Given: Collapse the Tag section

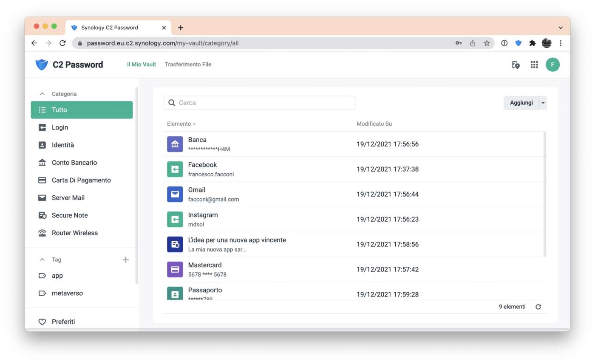Looking at the screenshot, I should click(42, 259).
